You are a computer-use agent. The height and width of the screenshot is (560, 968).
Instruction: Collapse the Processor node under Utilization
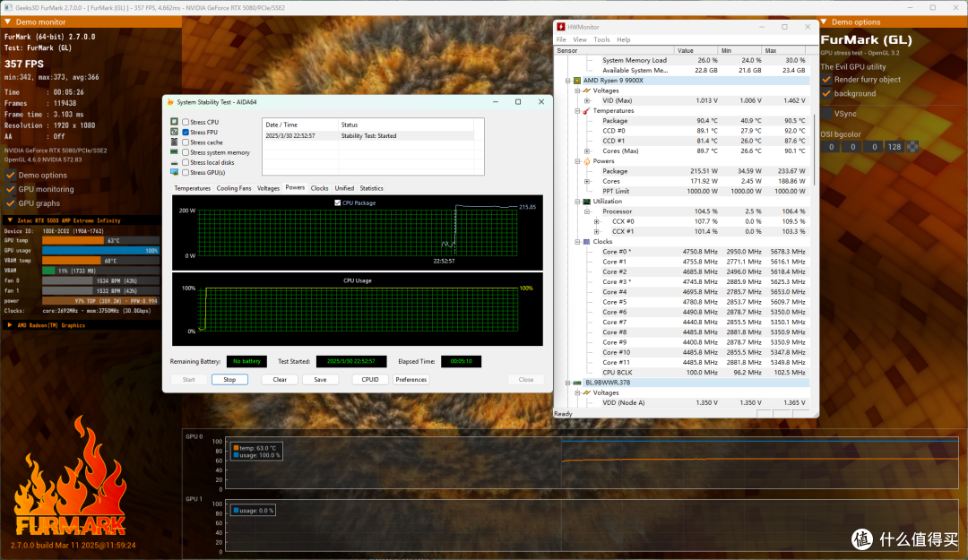click(x=587, y=211)
